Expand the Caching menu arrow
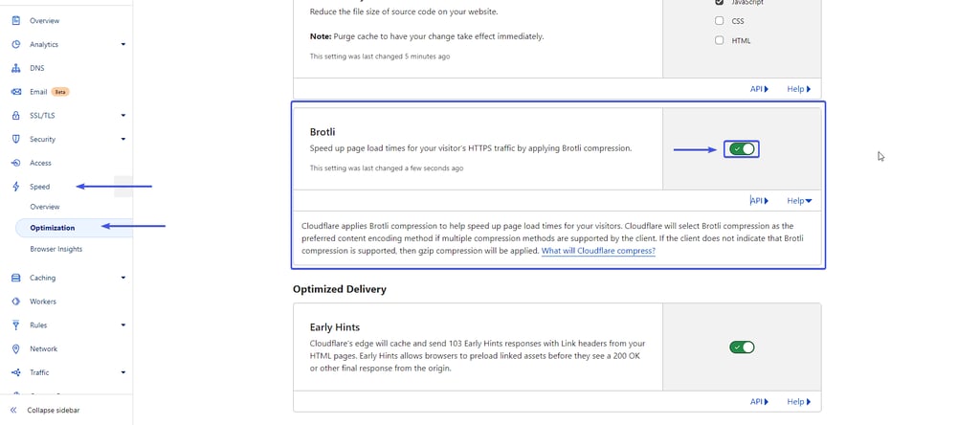Viewport: 980px width, 425px height. click(123, 278)
